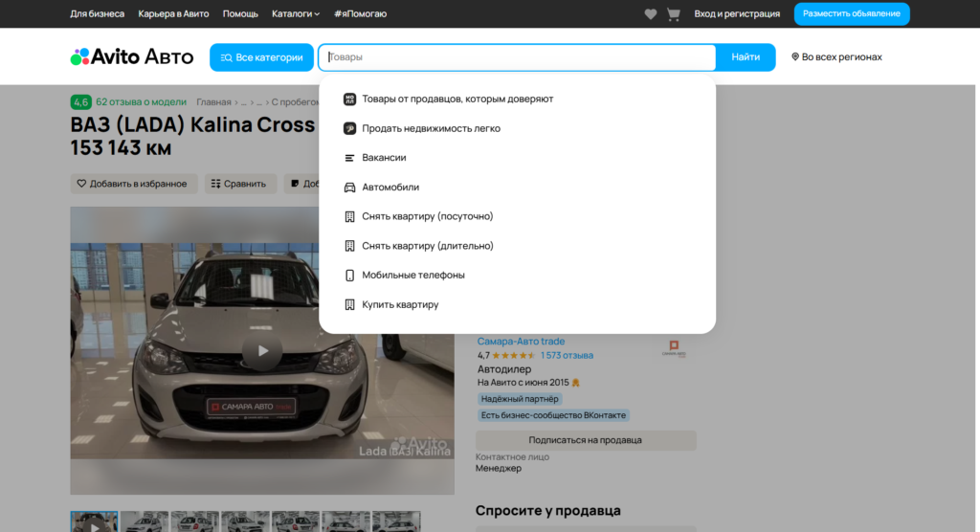Screen dimensions: 980x532
Task: Select the first video thumbnail
Action: pos(94,522)
